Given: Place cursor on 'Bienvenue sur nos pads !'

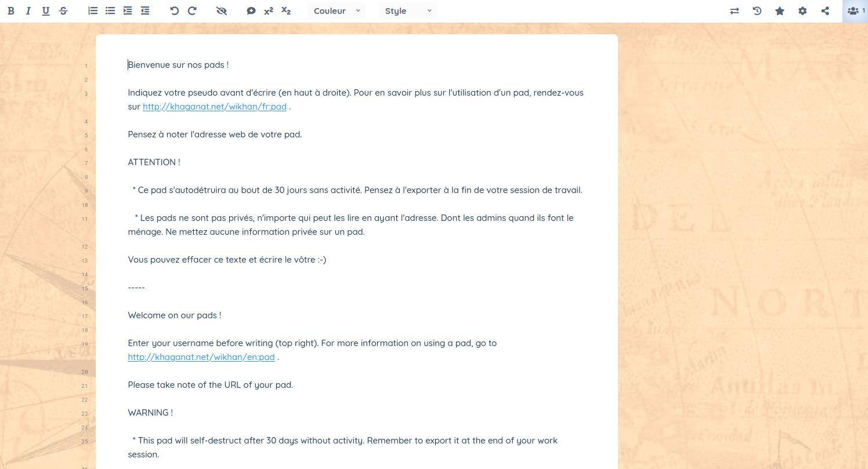Looking at the screenshot, I should (x=178, y=65).
